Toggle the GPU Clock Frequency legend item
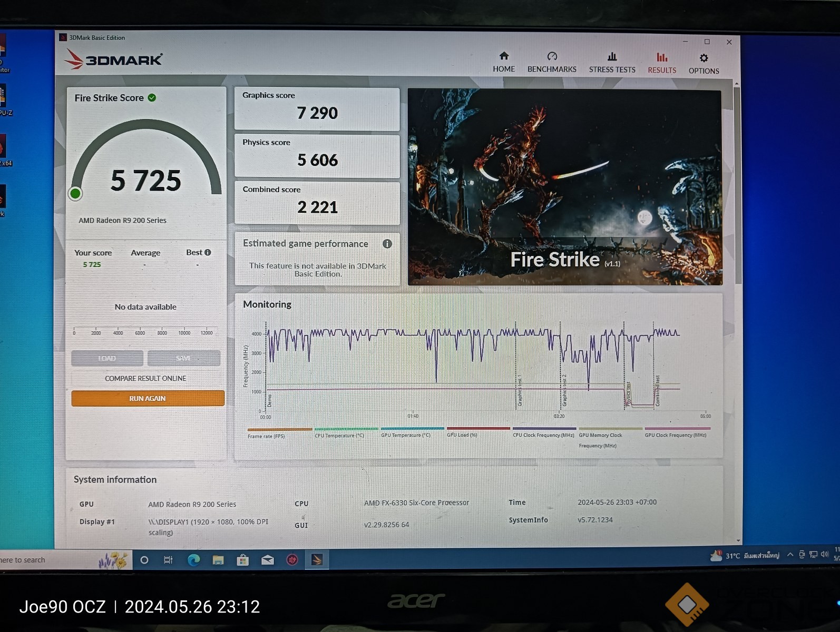This screenshot has height=632, width=840. point(677,432)
